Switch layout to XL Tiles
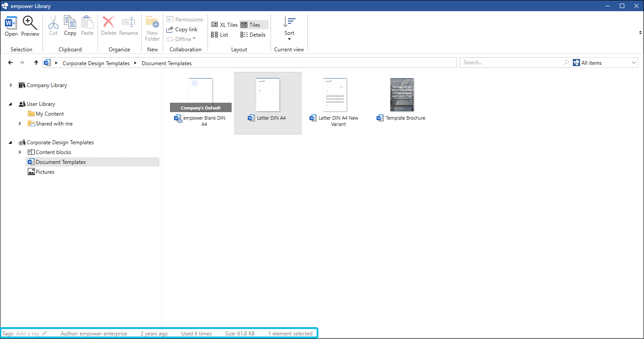The height and width of the screenshot is (339, 644). pyautogui.click(x=225, y=25)
